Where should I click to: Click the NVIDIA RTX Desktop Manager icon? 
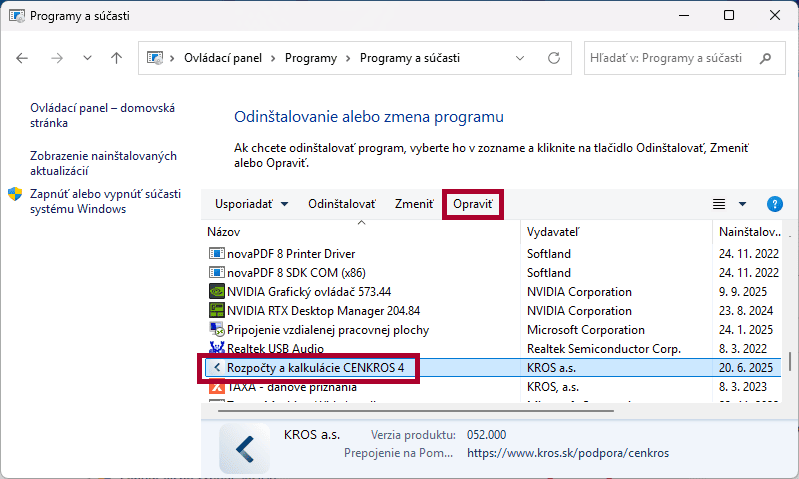[x=216, y=311]
